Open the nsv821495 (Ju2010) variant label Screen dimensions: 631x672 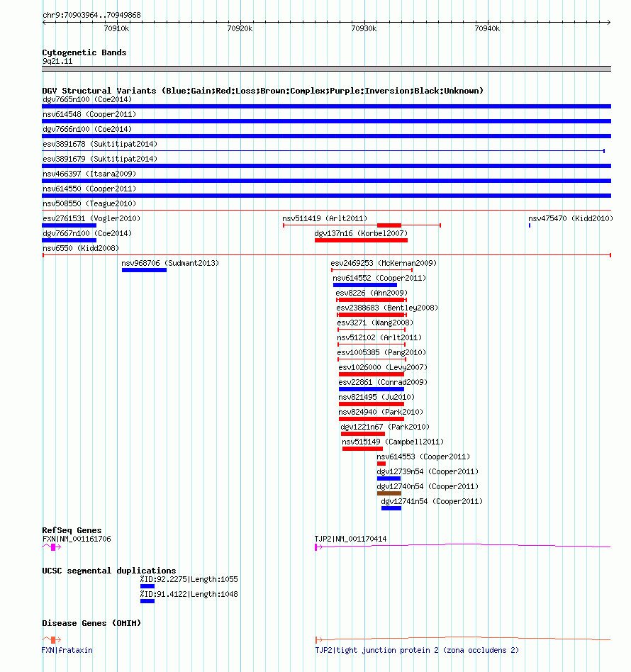coord(376,397)
